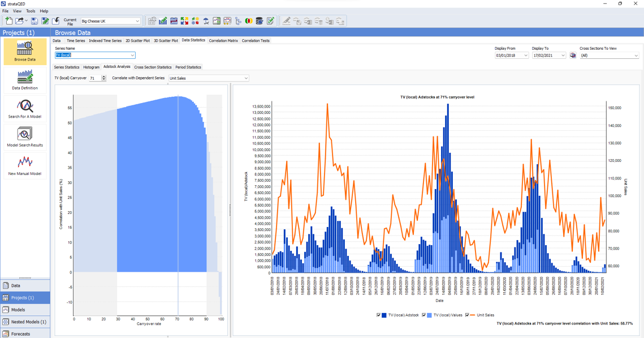Uncheck the Unit Sales legend checkbox

coord(467,315)
